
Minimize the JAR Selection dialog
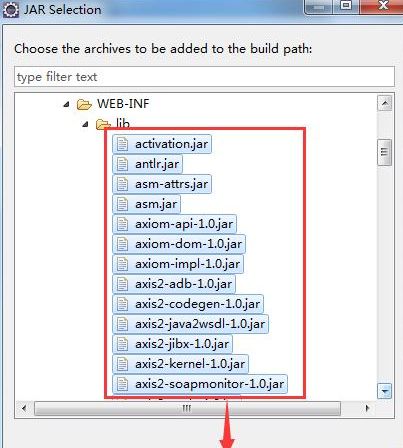pyautogui.click(x=319, y=6)
